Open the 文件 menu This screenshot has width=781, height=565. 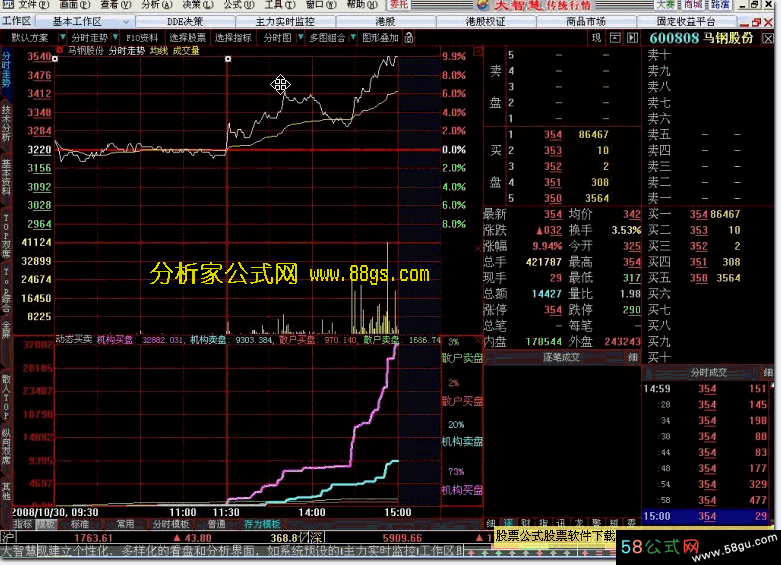click(33, 4)
